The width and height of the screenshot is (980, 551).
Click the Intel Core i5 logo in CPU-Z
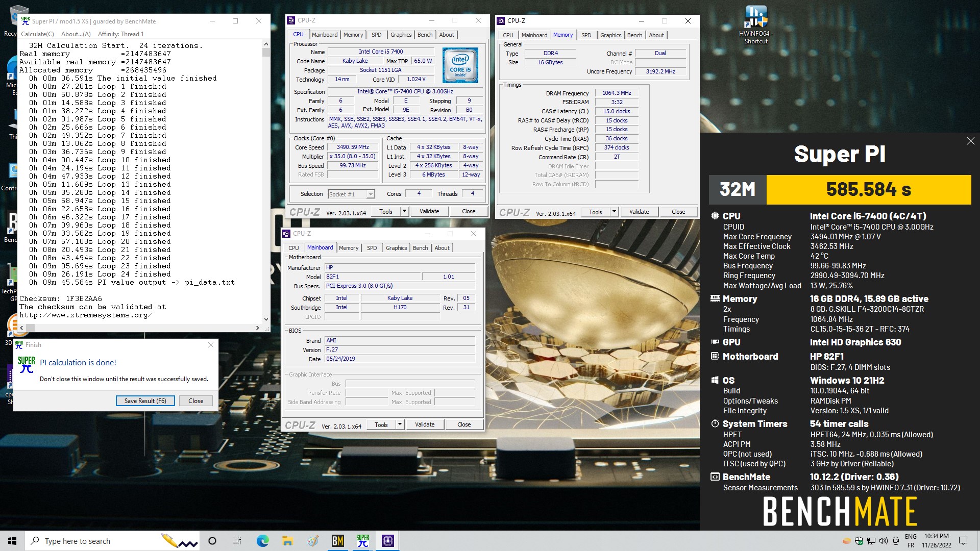460,65
